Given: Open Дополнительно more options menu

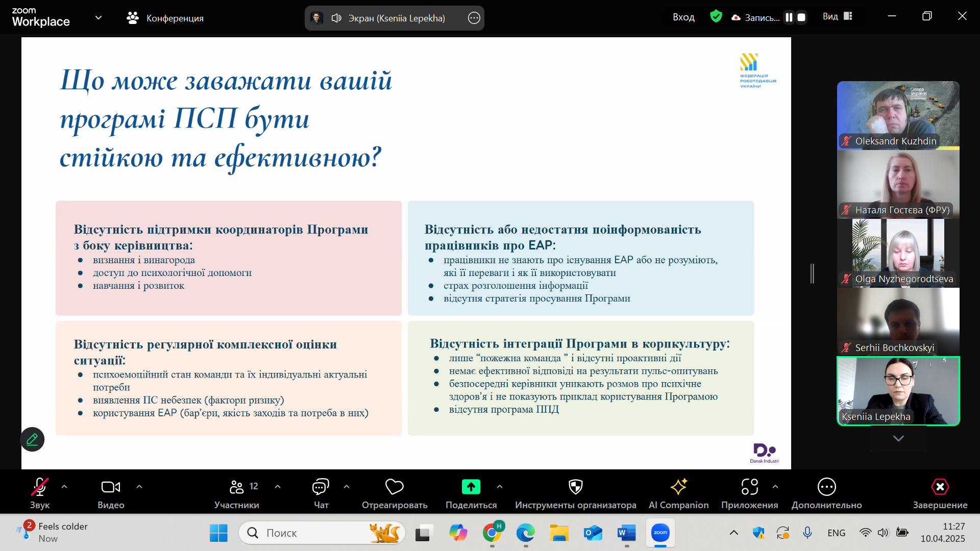Looking at the screenshot, I should 826,487.
